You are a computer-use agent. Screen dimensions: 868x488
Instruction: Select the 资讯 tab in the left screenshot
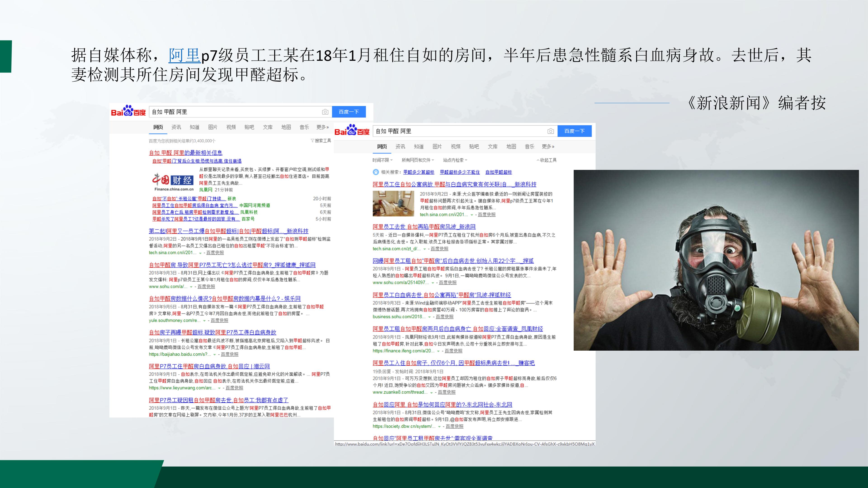pos(176,127)
